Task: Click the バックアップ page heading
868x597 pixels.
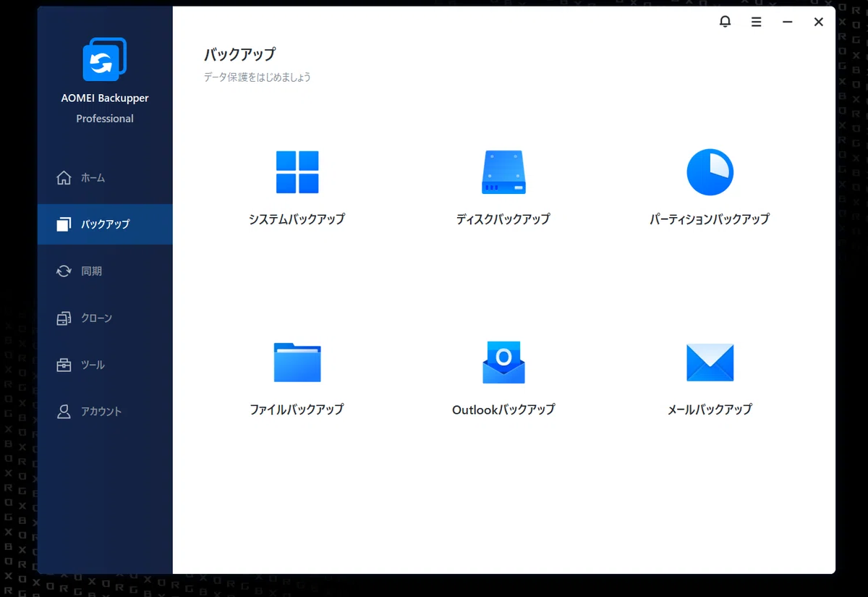Action: click(x=239, y=54)
